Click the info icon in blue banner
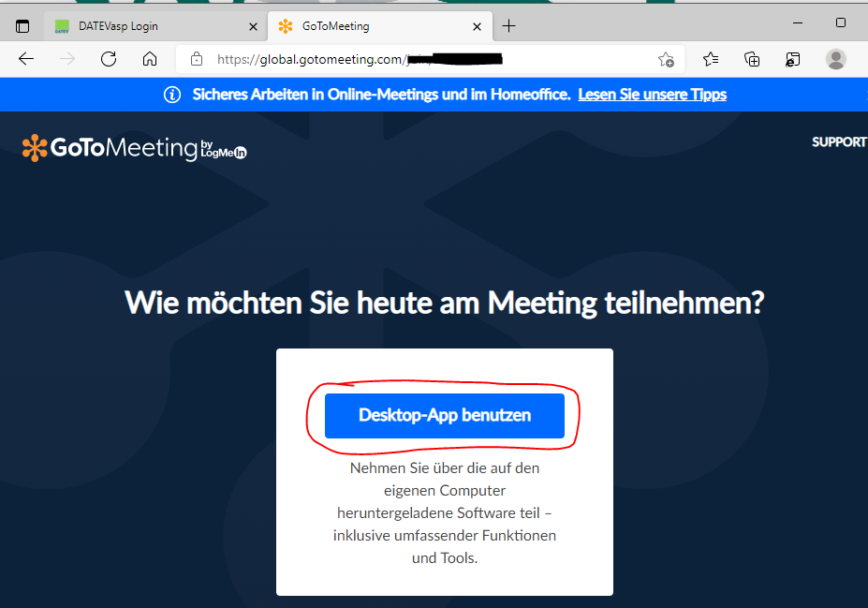Image resolution: width=868 pixels, height=608 pixels. tap(172, 95)
